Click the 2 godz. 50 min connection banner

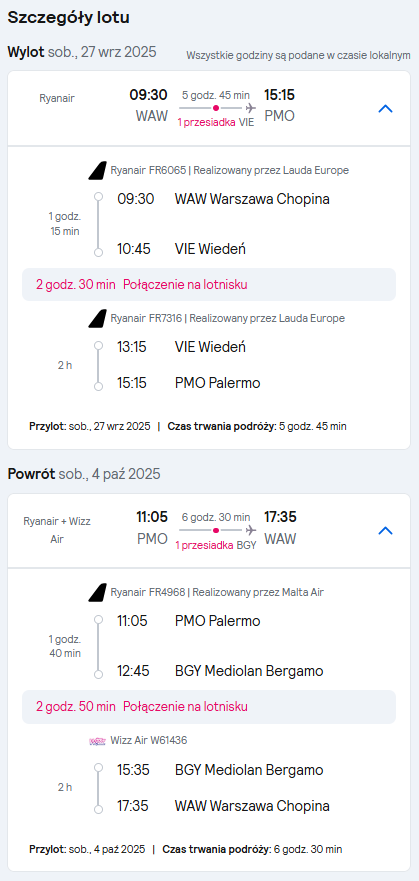pyautogui.click(x=209, y=707)
